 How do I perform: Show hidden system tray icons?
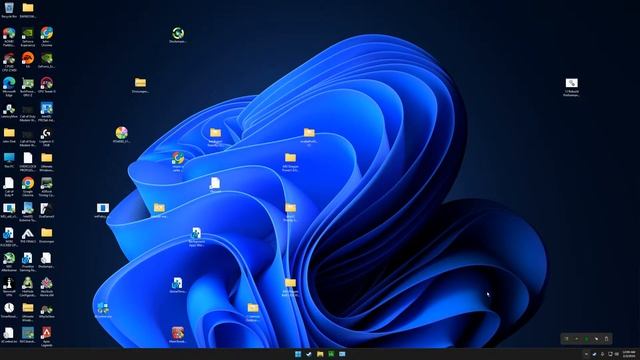586,354
